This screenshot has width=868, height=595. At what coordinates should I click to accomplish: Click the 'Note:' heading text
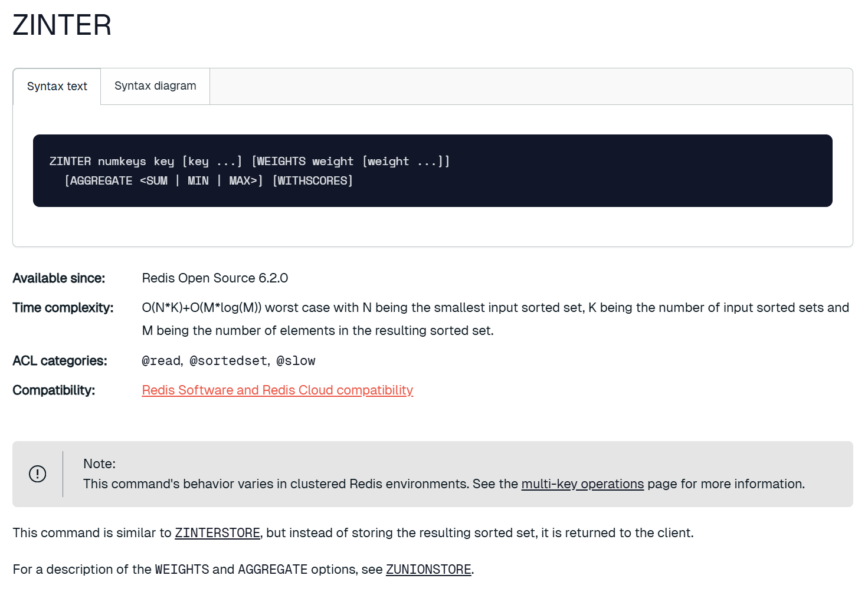[x=99, y=464]
